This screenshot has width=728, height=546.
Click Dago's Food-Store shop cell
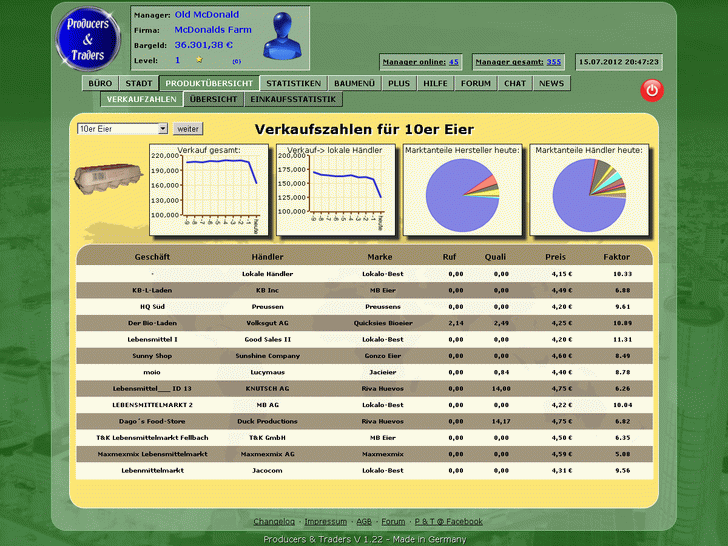click(x=152, y=422)
